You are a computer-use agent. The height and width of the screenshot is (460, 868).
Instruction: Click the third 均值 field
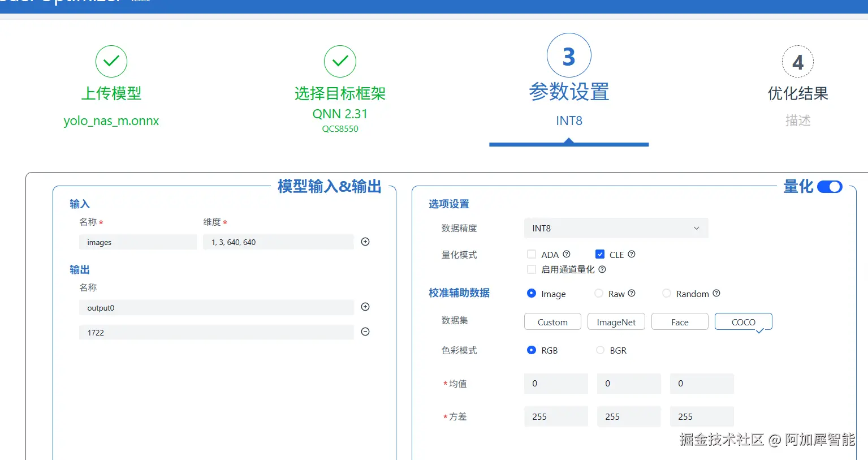pos(702,384)
